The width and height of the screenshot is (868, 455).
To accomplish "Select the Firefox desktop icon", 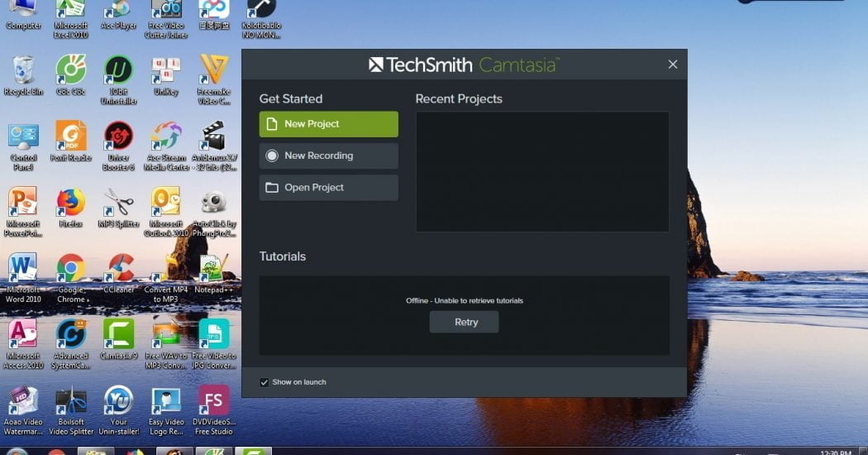I will click(x=71, y=208).
